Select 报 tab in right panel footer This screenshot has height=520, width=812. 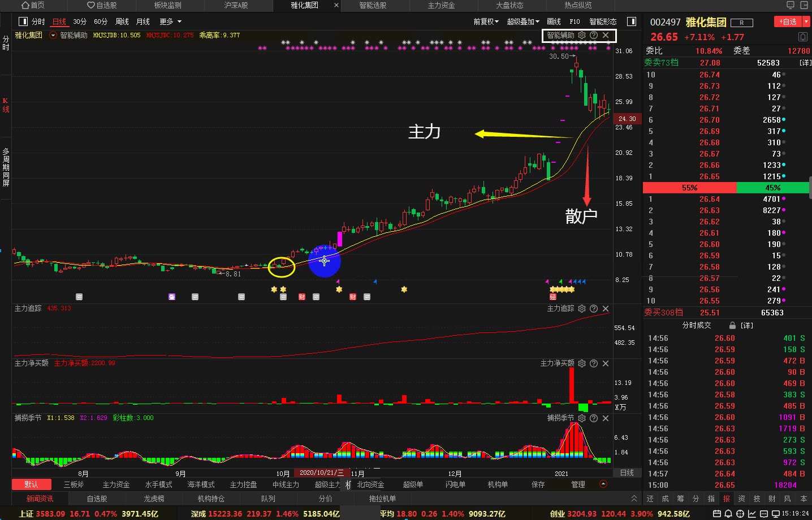click(x=726, y=499)
